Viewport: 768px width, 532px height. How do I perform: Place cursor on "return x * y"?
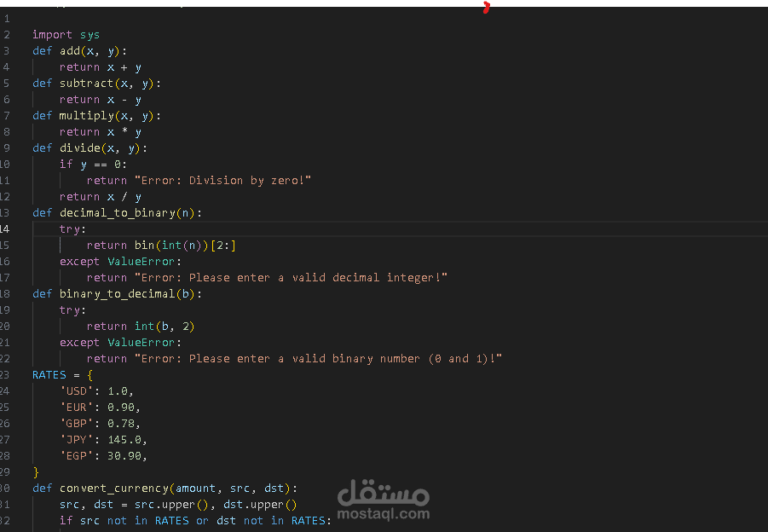(101, 132)
